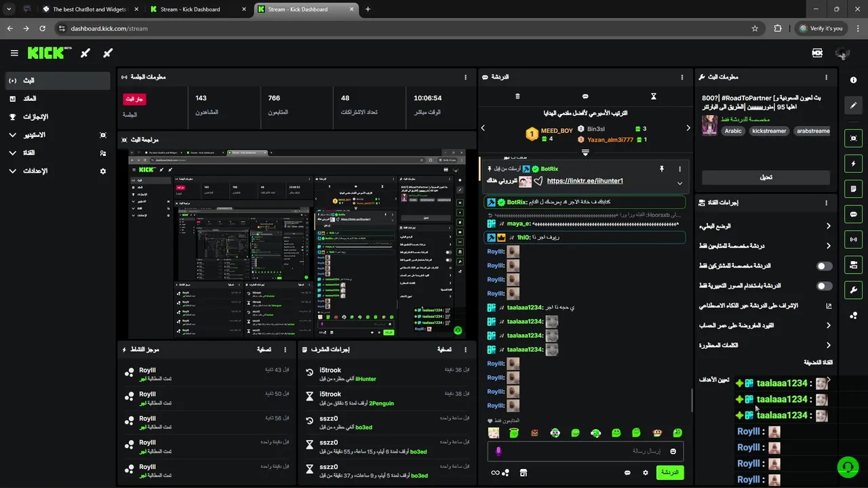Open Achievements item in left sidebar
Image resolution: width=868 pixels, height=488 pixels.
(x=57, y=117)
